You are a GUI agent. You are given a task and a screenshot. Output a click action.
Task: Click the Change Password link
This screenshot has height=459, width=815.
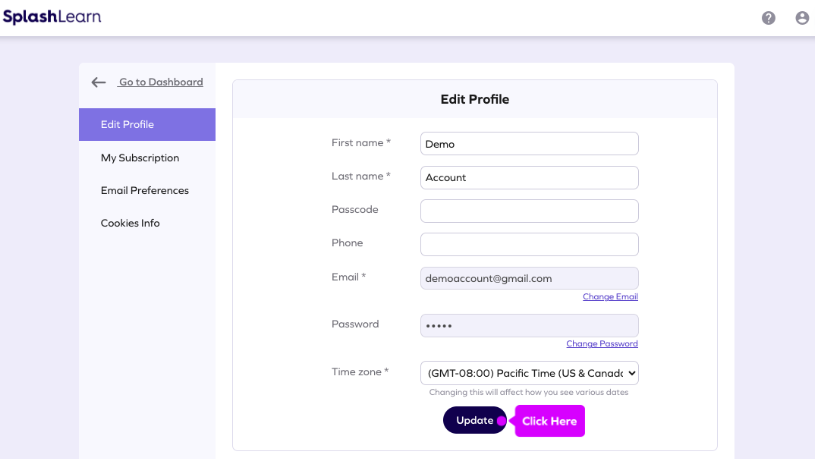point(602,344)
